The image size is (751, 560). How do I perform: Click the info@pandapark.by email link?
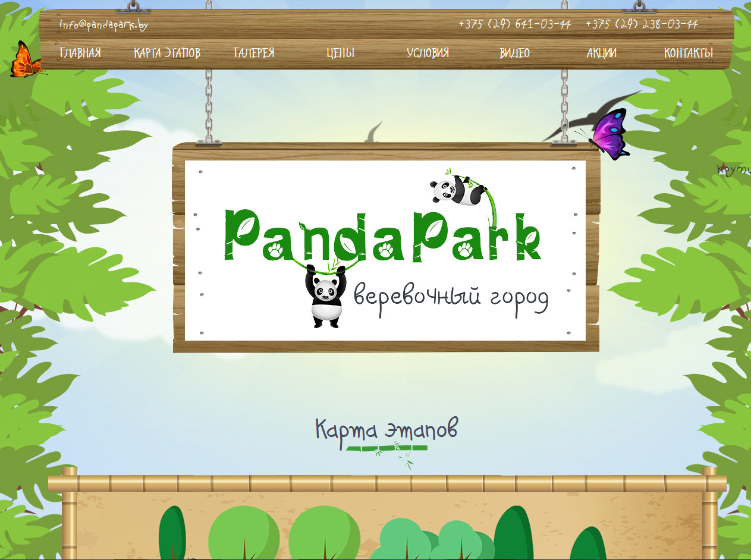tap(104, 25)
